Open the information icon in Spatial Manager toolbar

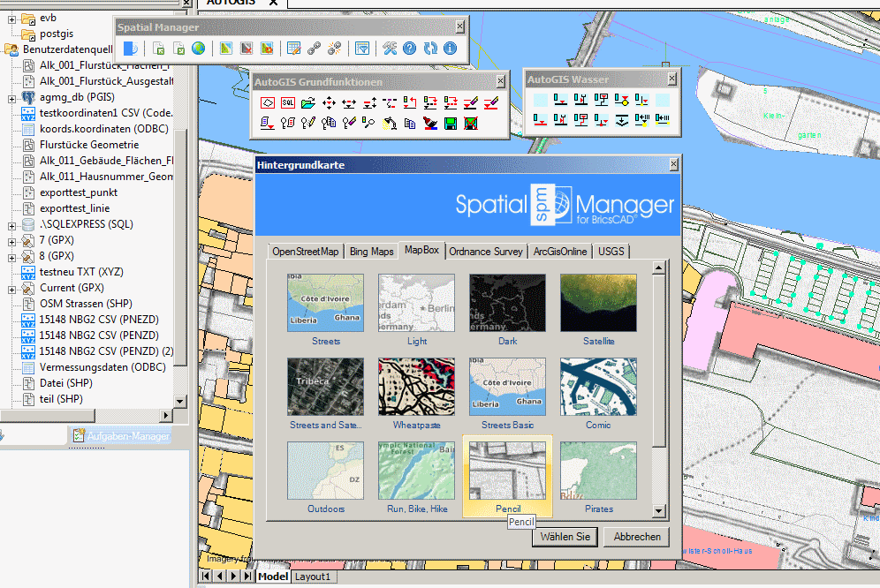[449, 49]
